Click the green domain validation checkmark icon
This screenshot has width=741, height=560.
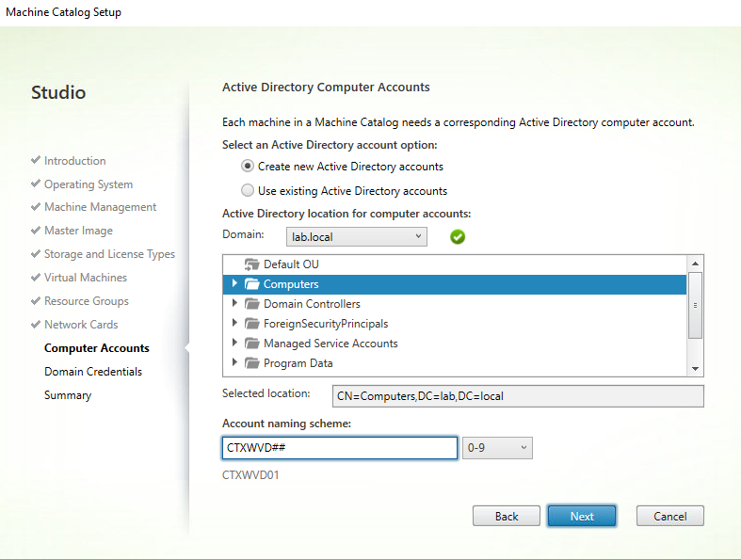(x=458, y=237)
